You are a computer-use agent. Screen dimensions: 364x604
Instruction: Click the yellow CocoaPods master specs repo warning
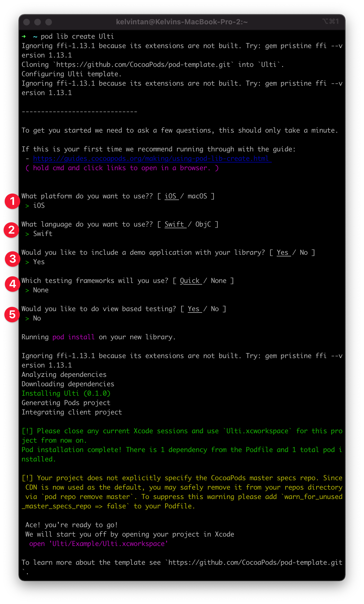(x=182, y=492)
